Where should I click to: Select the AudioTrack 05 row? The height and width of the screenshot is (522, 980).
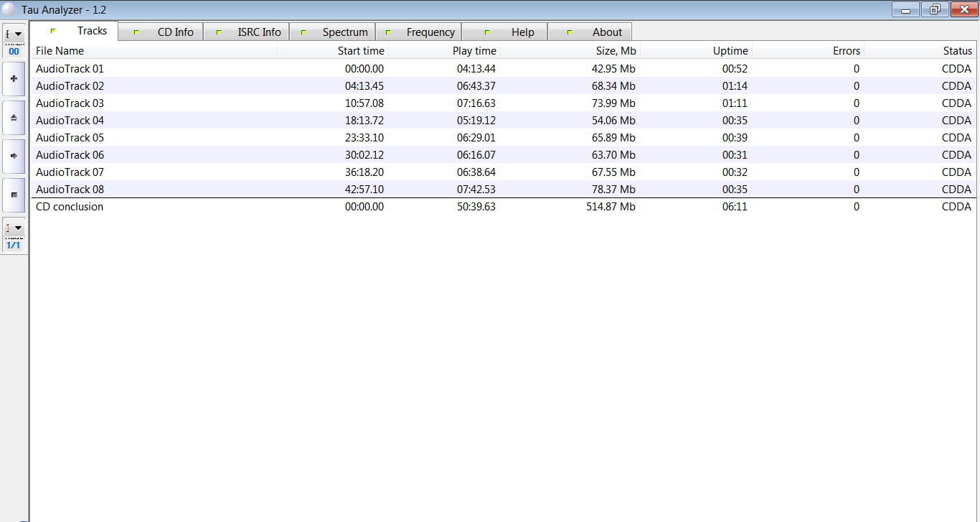pos(70,138)
